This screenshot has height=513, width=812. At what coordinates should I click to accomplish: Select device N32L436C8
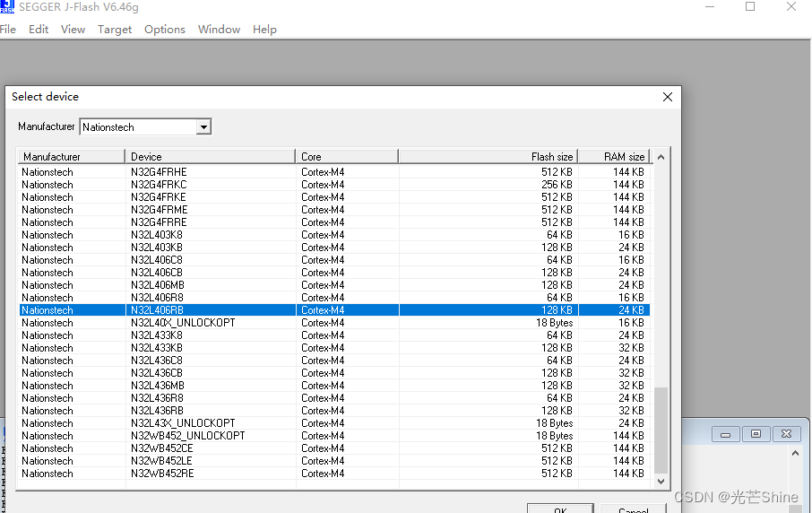pyautogui.click(x=334, y=361)
